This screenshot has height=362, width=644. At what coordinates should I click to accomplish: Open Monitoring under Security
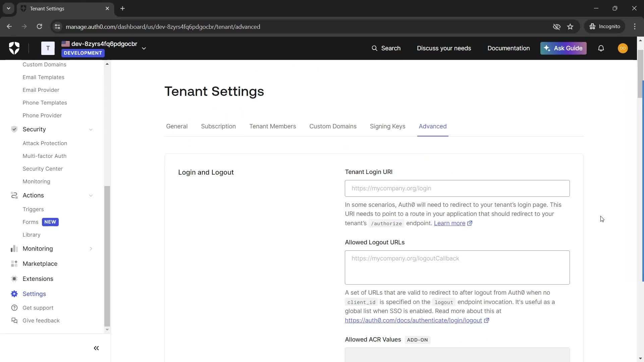click(36, 181)
